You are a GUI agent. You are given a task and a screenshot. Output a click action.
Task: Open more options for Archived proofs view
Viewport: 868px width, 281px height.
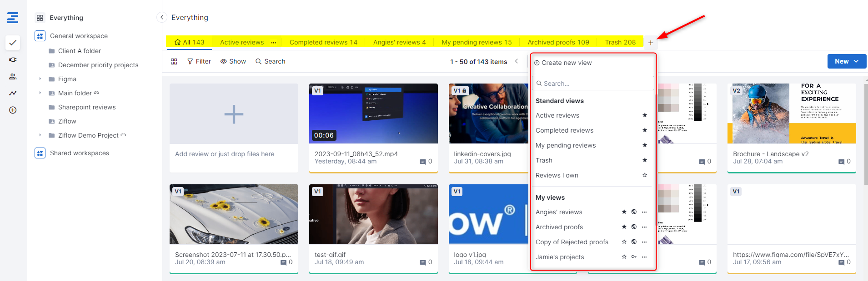[x=644, y=227]
